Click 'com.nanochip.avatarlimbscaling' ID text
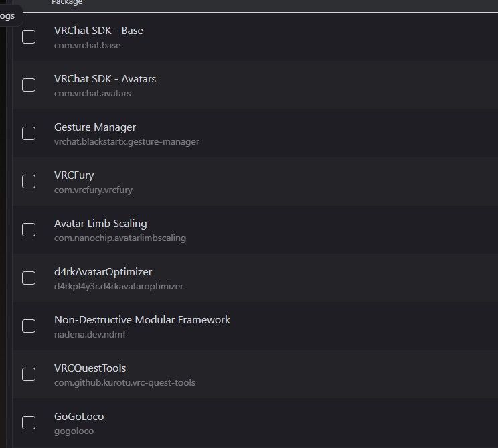Screen dimensions: 498x448 click(120, 238)
